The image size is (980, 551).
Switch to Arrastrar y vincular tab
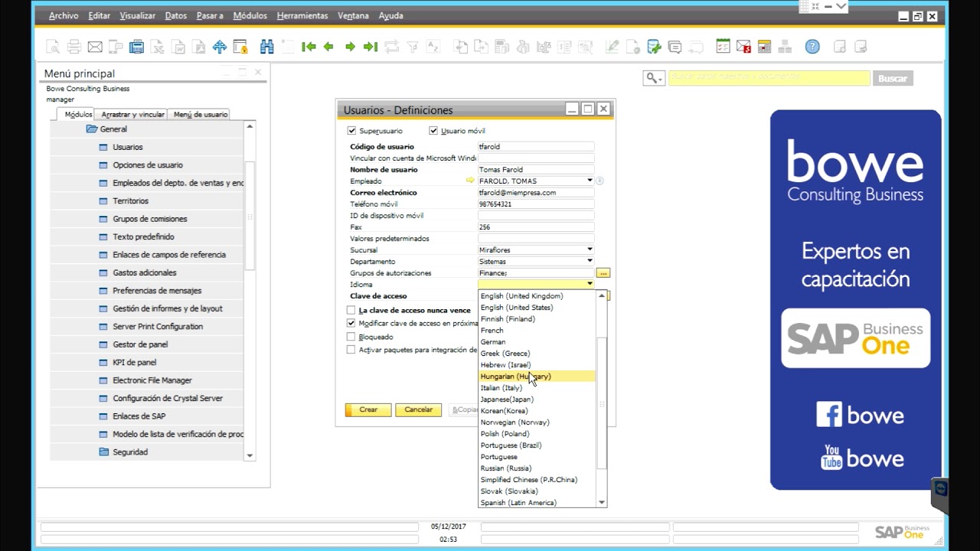132,114
